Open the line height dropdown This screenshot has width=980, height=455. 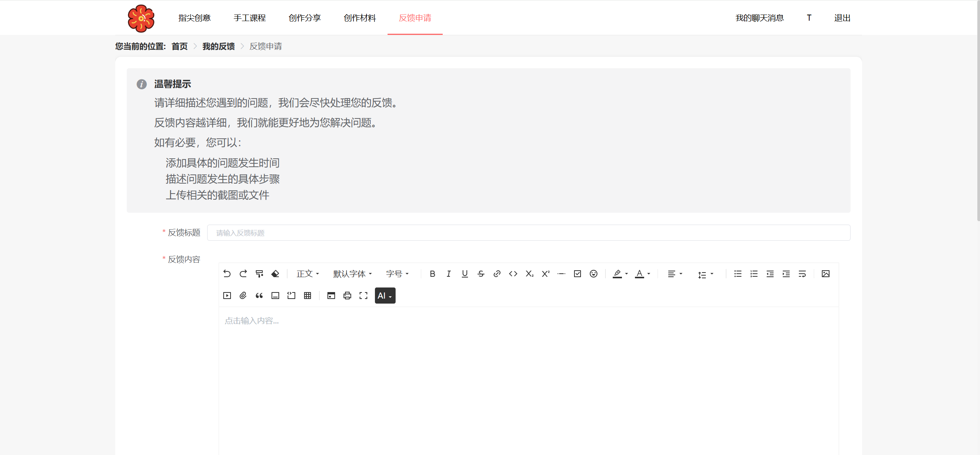(705, 274)
